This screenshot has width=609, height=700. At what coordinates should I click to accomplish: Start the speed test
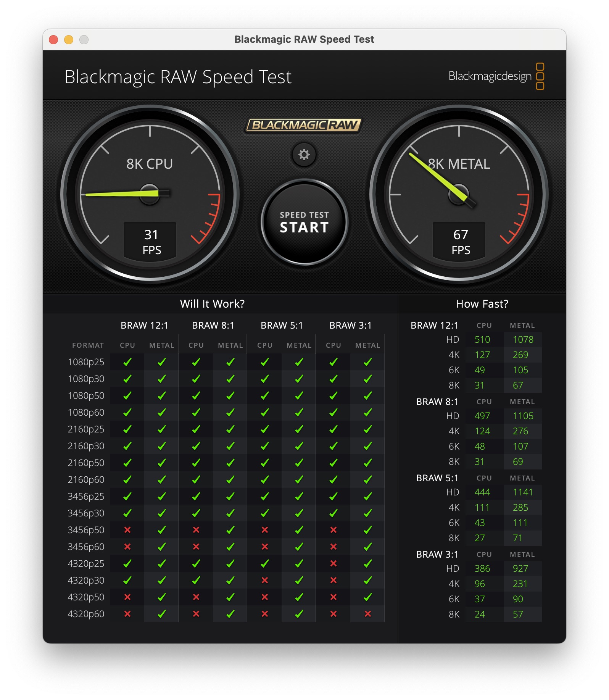tap(304, 222)
